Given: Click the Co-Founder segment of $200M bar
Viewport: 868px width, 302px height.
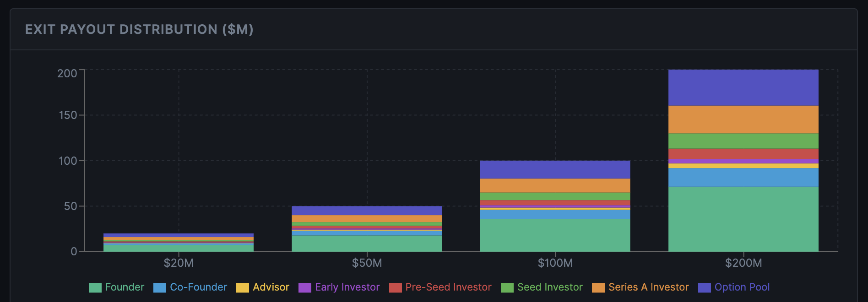Looking at the screenshot, I should pos(743,177).
